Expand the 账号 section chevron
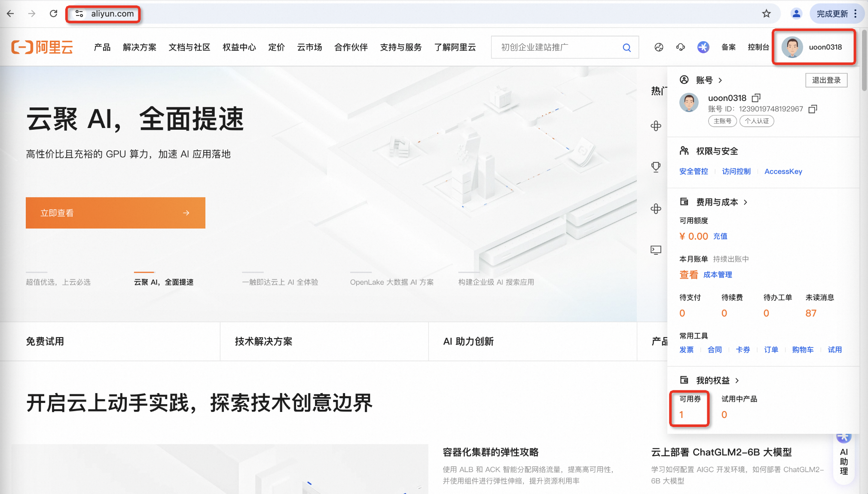This screenshot has width=868, height=494. coord(721,80)
